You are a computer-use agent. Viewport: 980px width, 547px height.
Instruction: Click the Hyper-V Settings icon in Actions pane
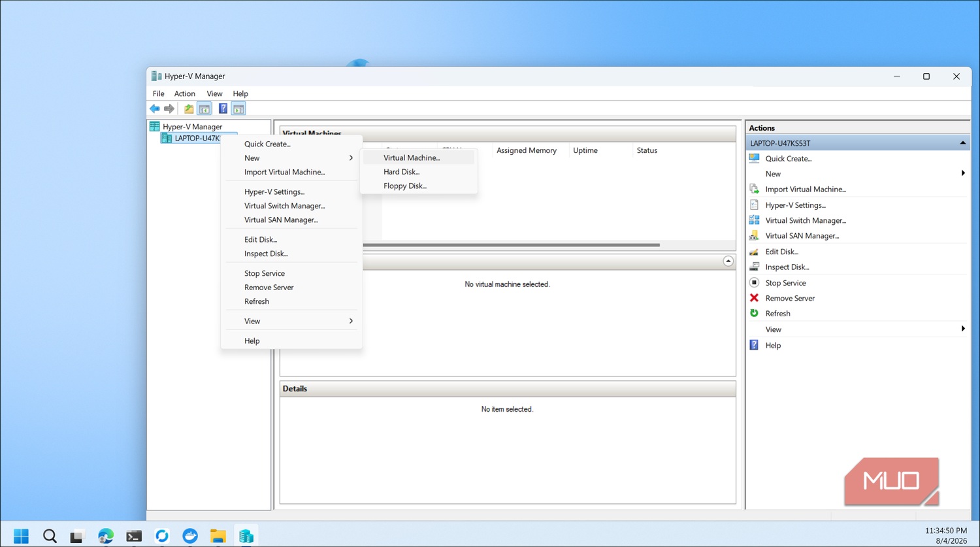(755, 205)
